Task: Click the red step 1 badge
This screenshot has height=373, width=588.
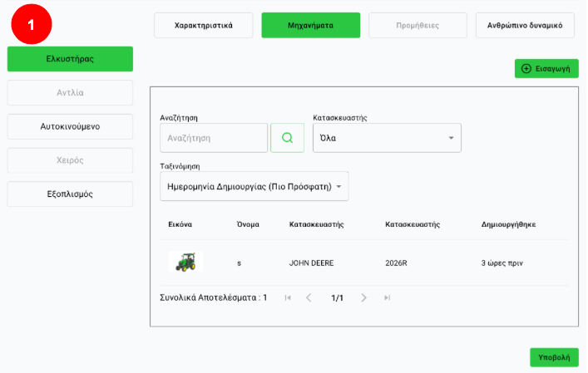Action: (32, 26)
